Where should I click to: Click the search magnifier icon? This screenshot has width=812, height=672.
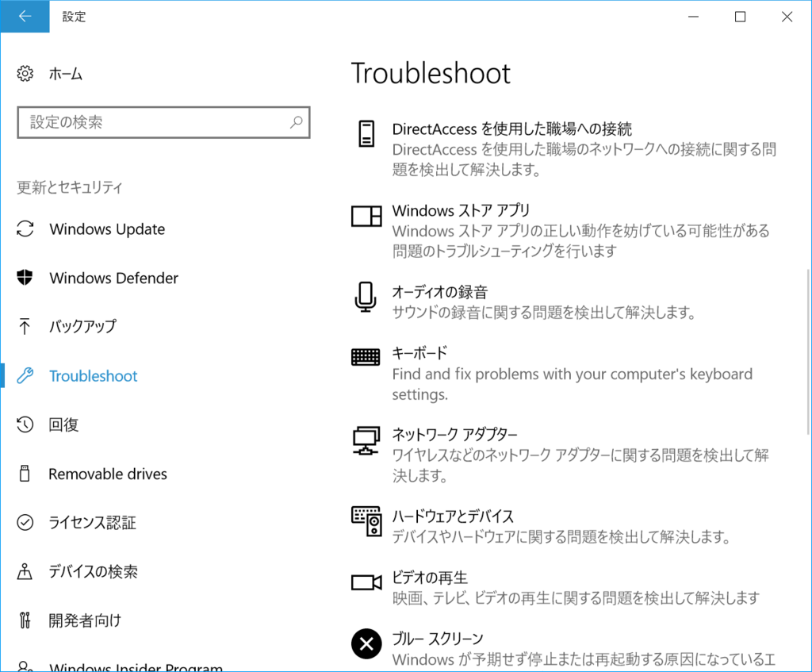(x=297, y=122)
